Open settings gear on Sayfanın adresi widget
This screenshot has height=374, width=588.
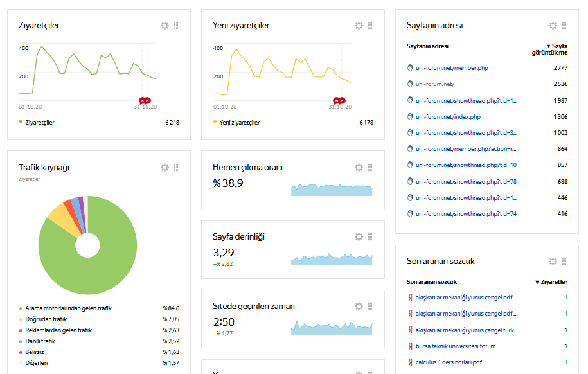click(x=553, y=26)
